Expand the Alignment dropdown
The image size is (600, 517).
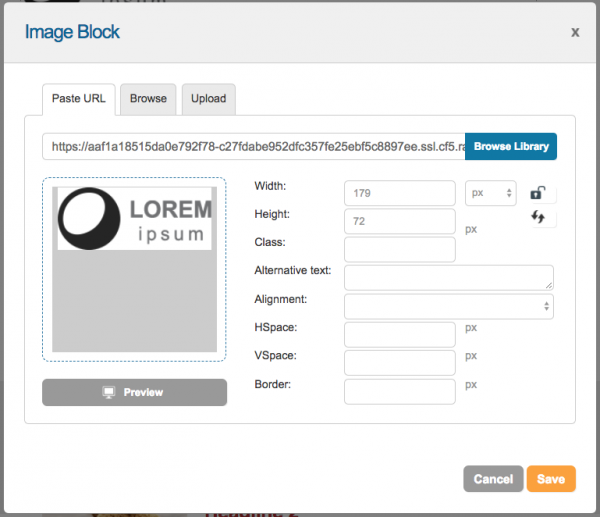(x=448, y=306)
